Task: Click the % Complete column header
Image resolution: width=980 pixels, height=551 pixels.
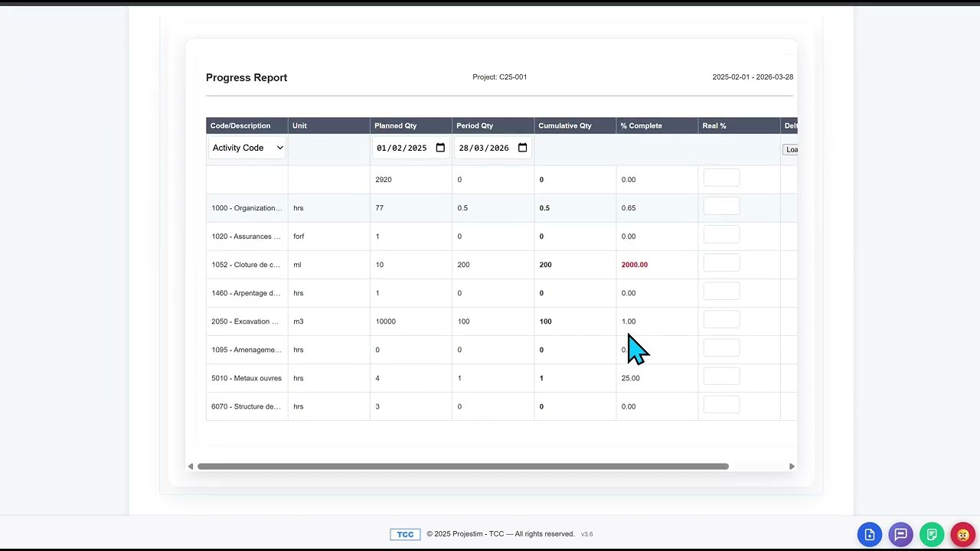Action: 656,126
